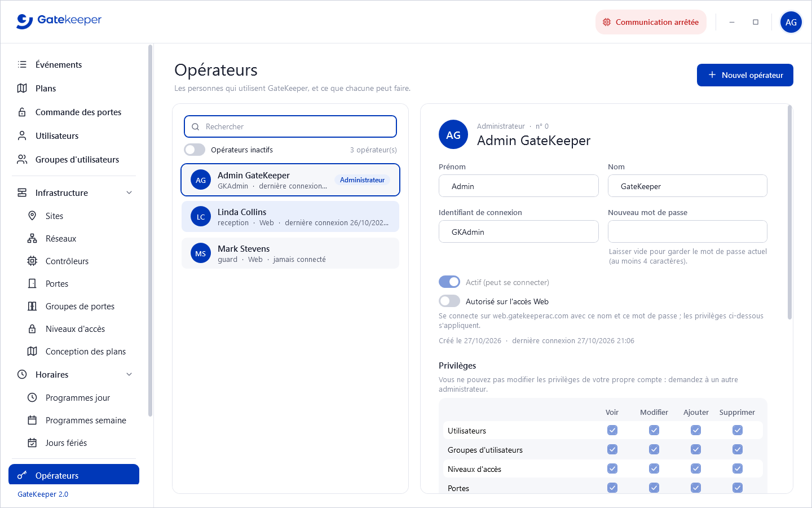Click the Utilisateurs person icon
This screenshot has width=812, height=508.
click(22, 135)
